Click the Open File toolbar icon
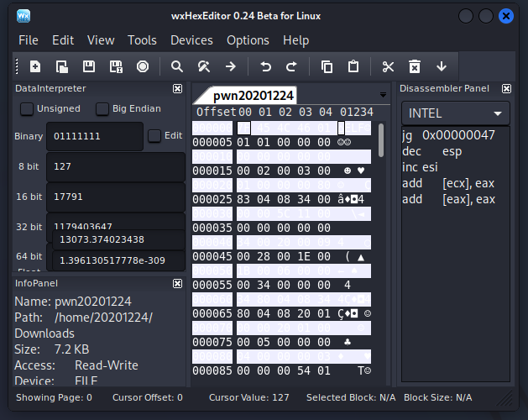528x420 pixels. pyautogui.click(x=62, y=66)
